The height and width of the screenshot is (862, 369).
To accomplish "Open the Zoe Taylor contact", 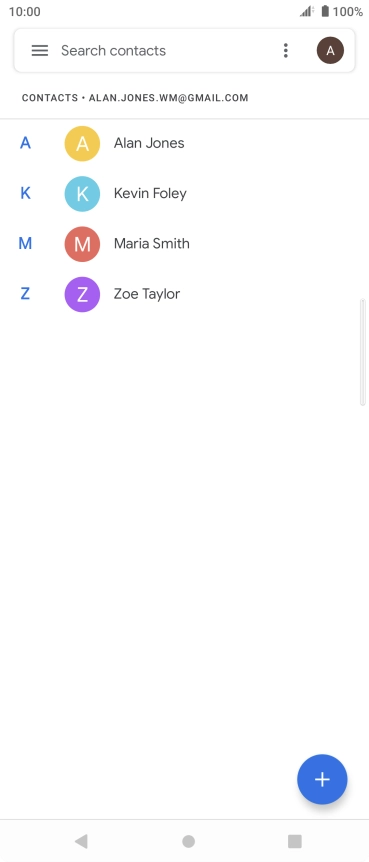I will 184,294.
